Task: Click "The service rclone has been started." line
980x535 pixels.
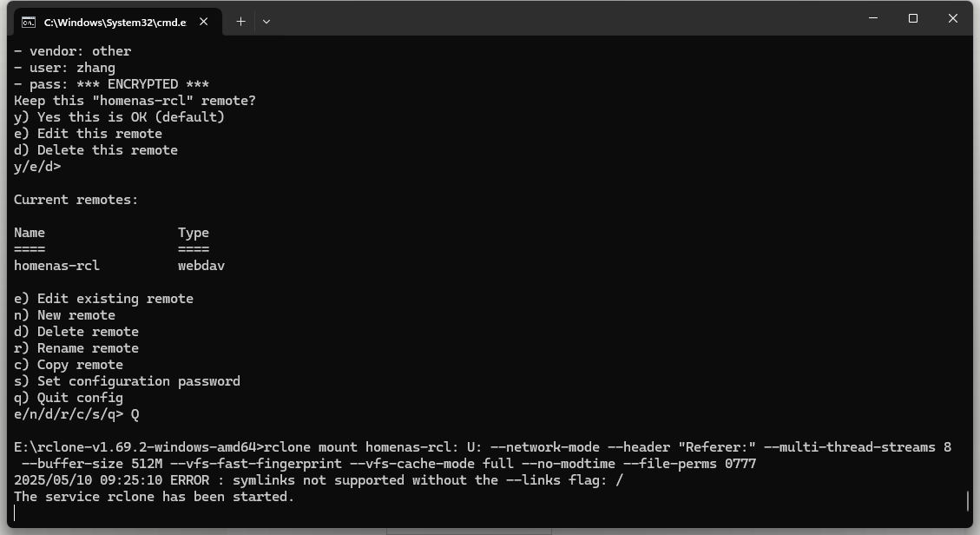Action: 154,497
